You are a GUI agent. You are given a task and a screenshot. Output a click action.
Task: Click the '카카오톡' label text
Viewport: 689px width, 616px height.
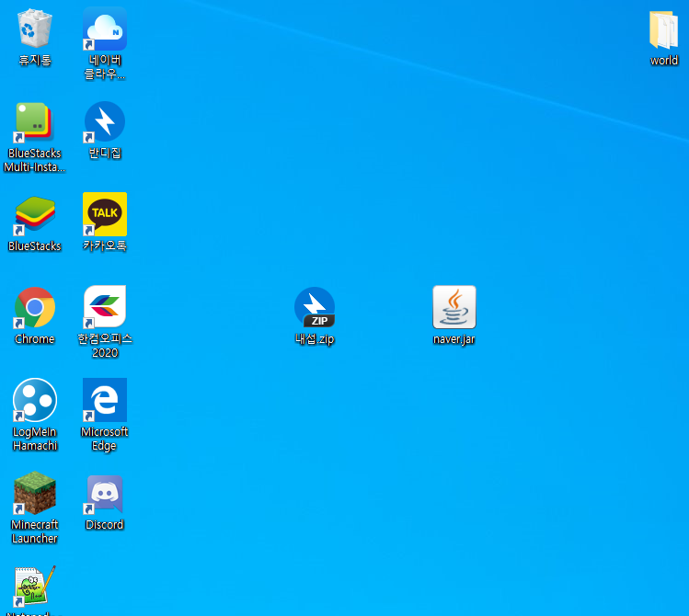coord(105,245)
